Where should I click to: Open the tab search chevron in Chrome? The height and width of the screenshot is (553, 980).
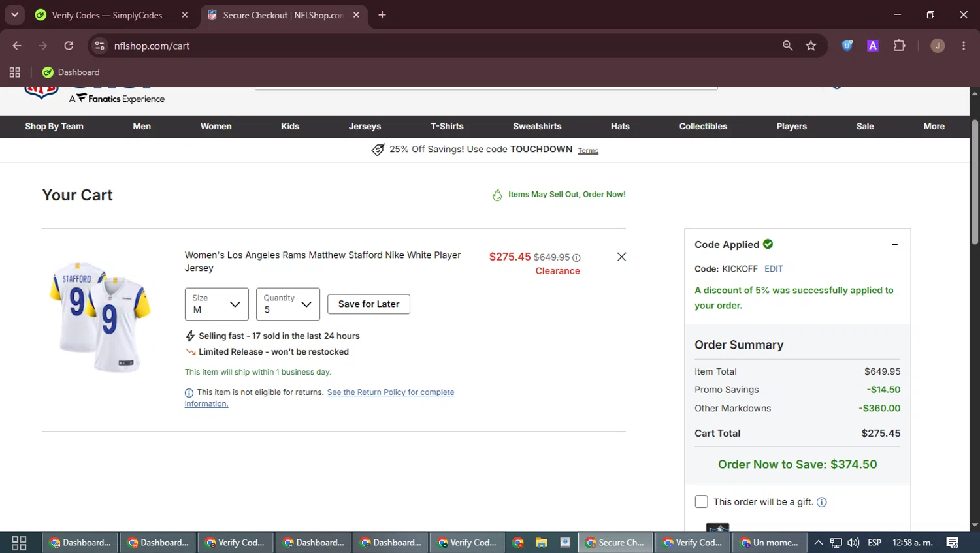tap(14, 14)
